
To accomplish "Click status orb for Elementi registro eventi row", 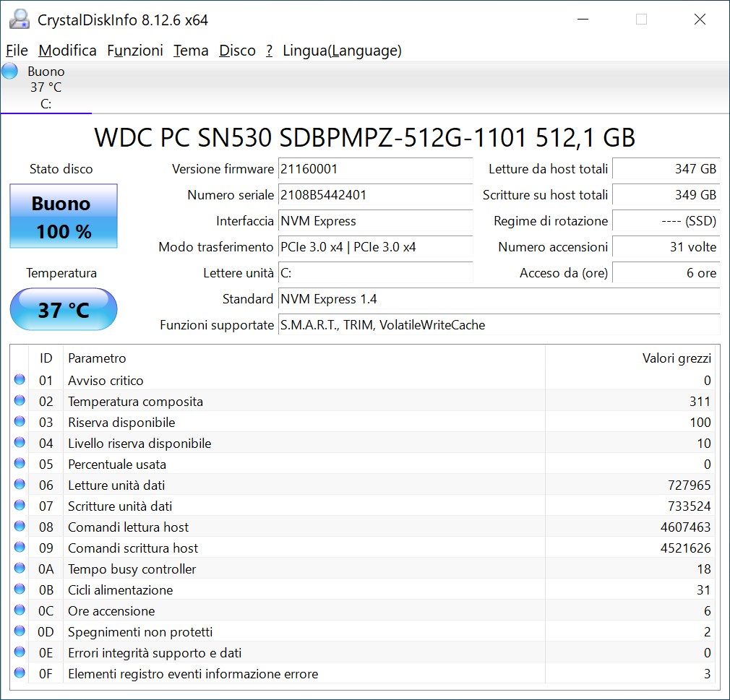I will click(20, 673).
